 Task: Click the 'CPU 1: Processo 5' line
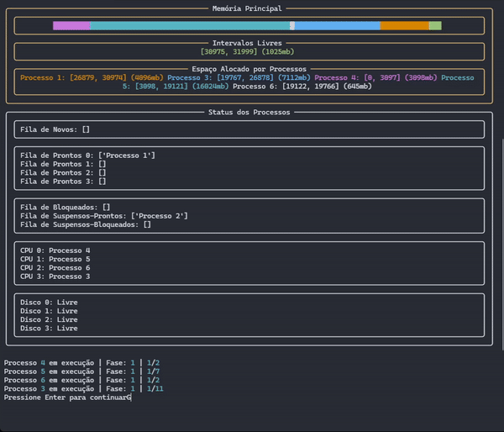(55, 259)
